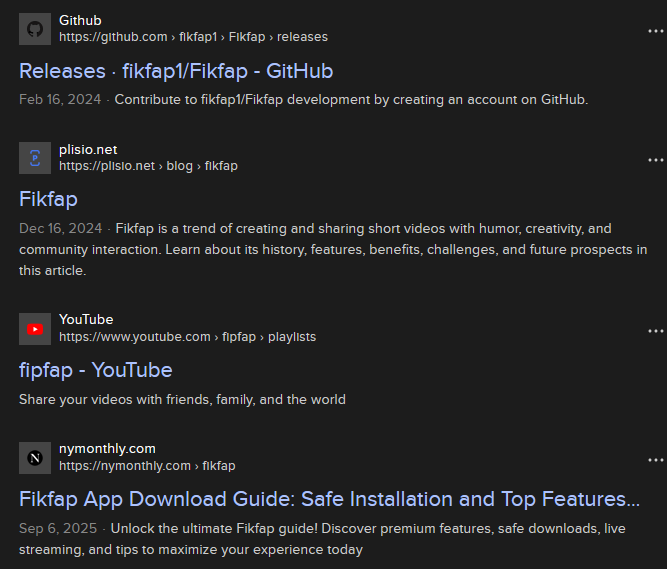Image resolution: width=667 pixels, height=569 pixels.
Task: Click the plisio.net blog fikfap URL
Action: (x=148, y=166)
